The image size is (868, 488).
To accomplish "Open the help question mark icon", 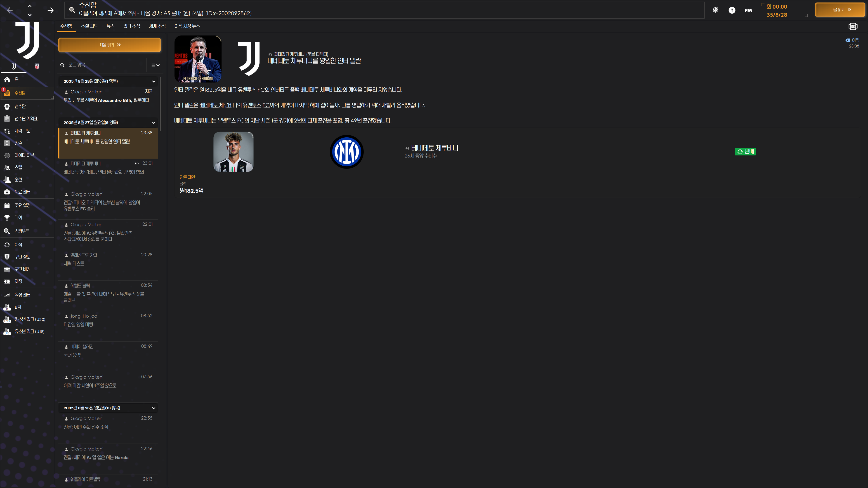I will click(732, 10).
